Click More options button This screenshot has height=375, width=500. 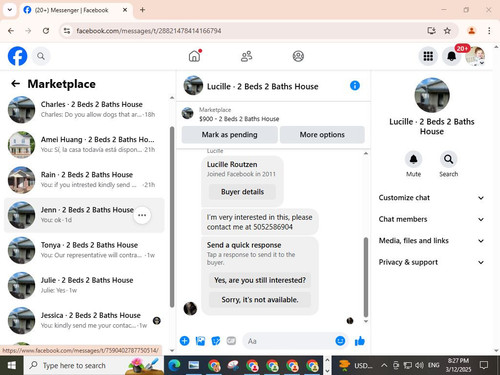point(322,135)
